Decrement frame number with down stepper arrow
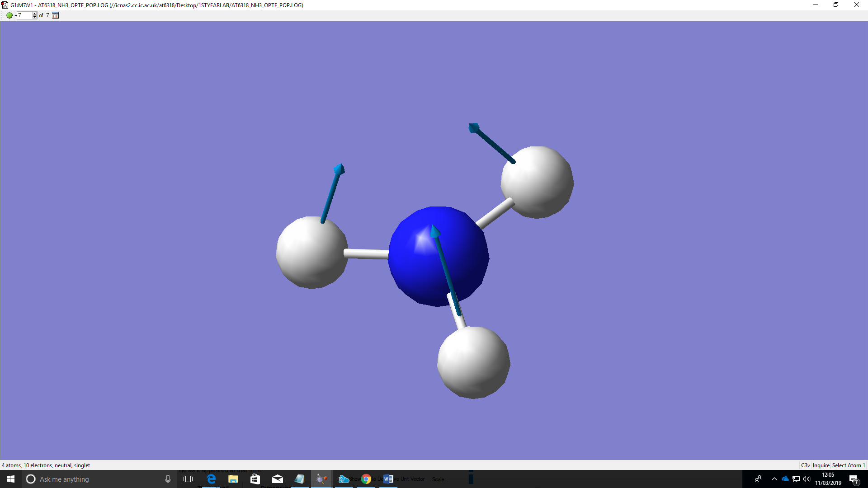Screen dimensions: 868x488 point(35,17)
